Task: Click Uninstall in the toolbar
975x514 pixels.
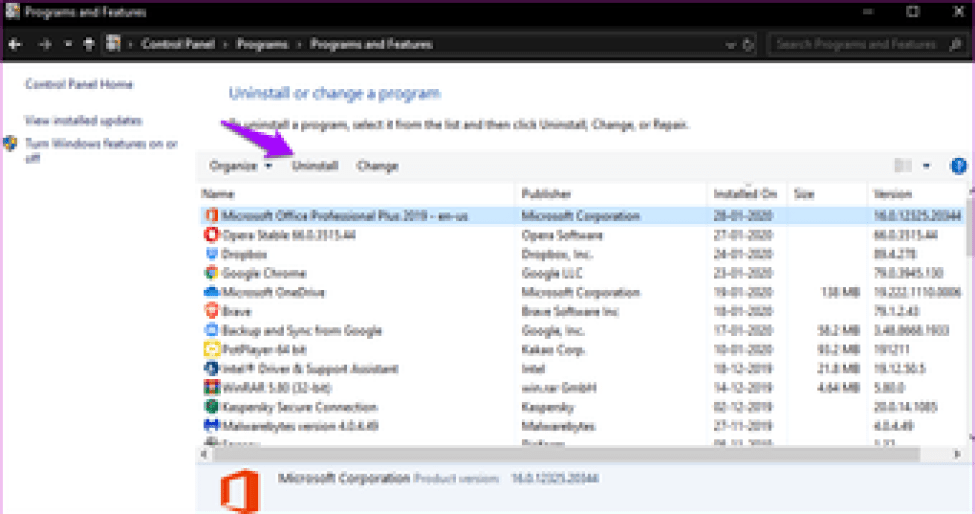Action: (x=315, y=166)
